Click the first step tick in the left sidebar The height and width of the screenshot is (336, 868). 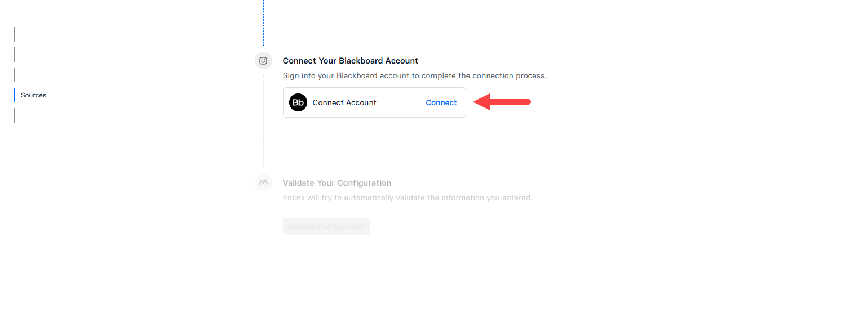pos(15,34)
